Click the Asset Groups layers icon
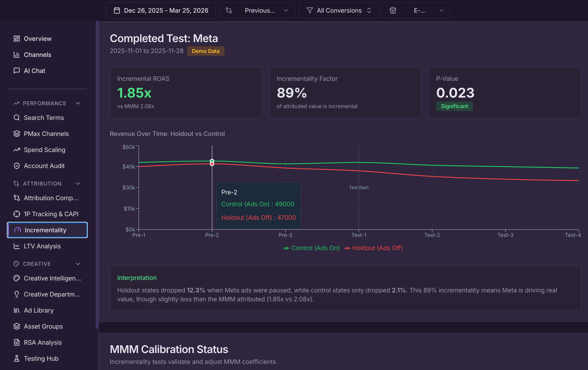 click(x=17, y=326)
